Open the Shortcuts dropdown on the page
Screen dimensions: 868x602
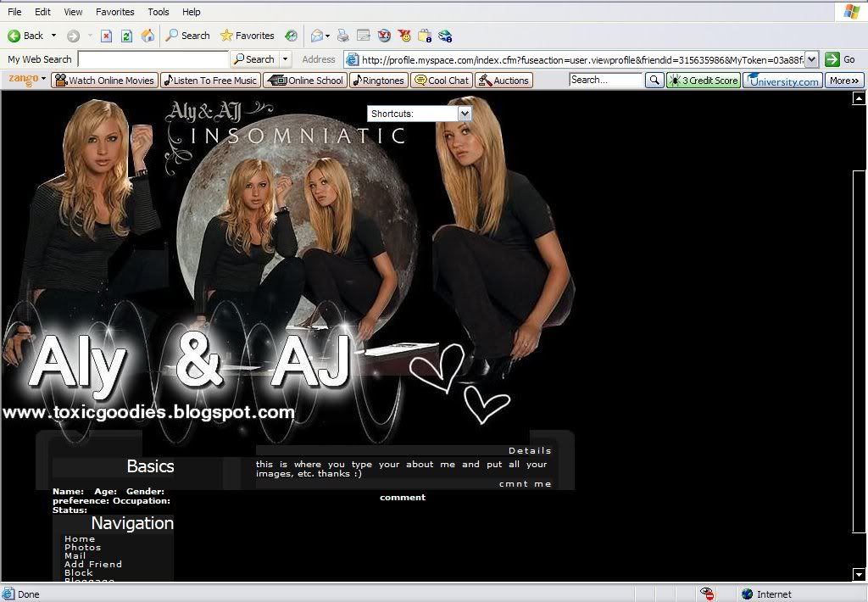tap(419, 114)
